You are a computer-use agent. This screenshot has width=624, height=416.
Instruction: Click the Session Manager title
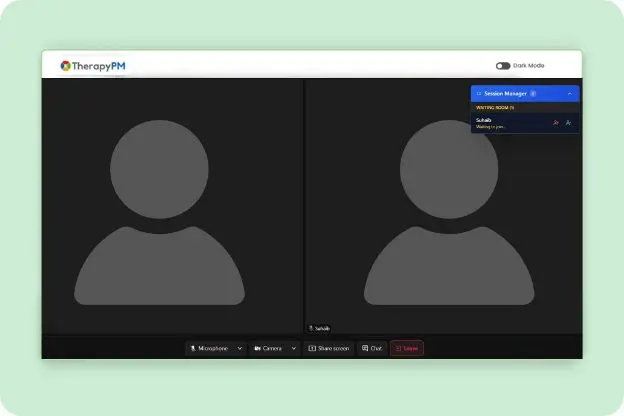[505, 93]
